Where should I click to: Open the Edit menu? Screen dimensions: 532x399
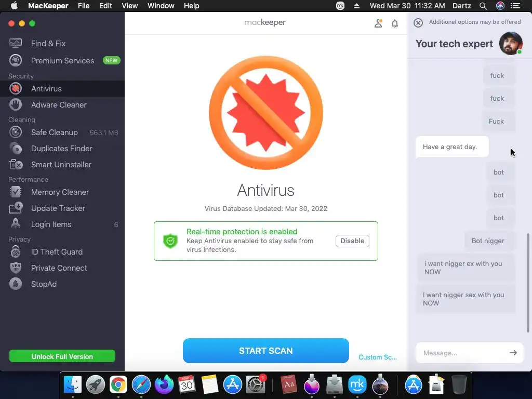(x=105, y=6)
